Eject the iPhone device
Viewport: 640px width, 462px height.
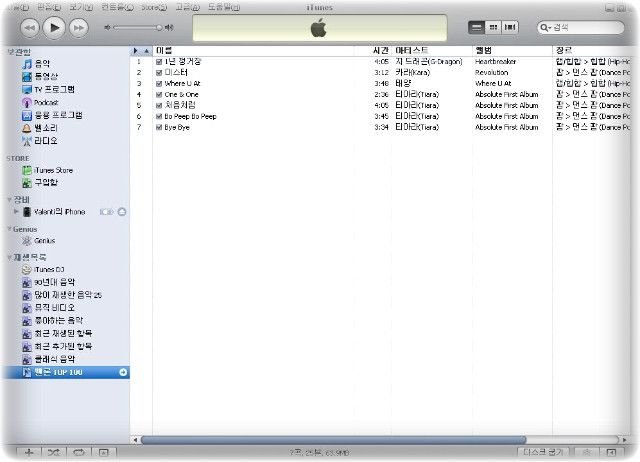coord(122,212)
